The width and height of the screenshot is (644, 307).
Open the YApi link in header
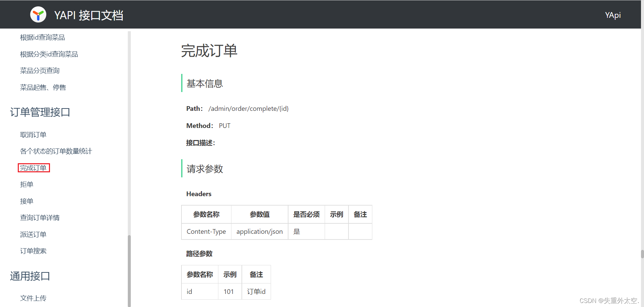coord(613,15)
